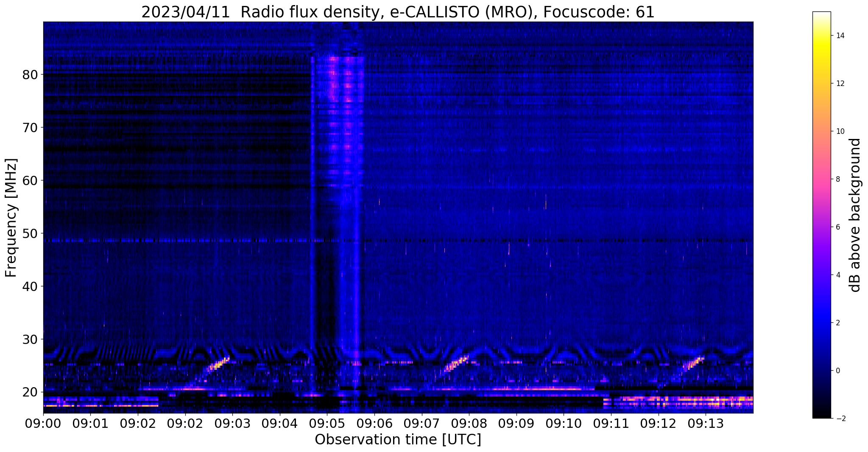Click the 09:08 time tick label
The height and width of the screenshot is (452, 868).
pos(469,423)
